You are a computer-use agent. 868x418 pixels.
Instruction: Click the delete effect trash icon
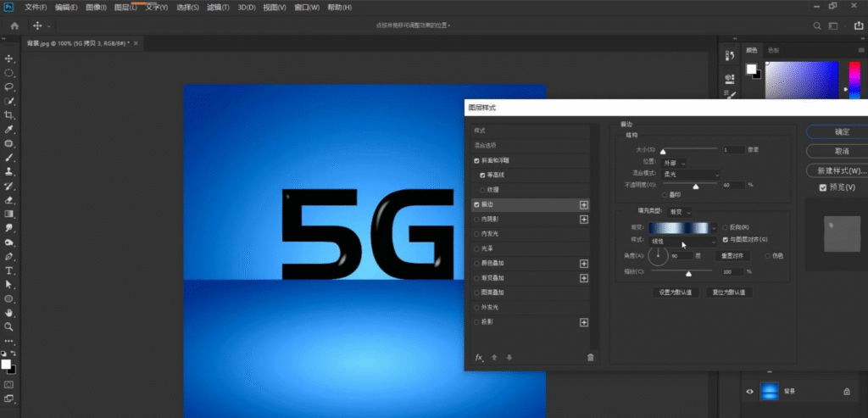pyautogui.click(x=590, y=358)
